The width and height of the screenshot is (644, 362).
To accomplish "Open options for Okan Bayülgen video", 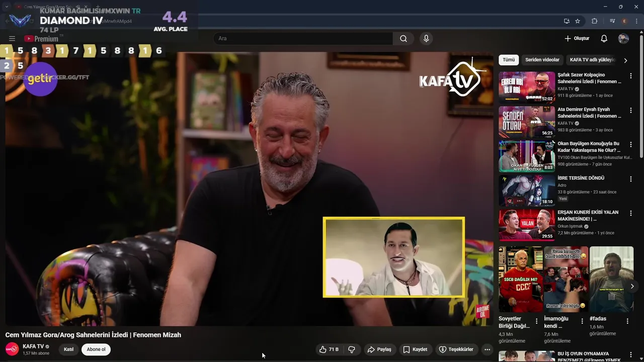I will point(631,144).
